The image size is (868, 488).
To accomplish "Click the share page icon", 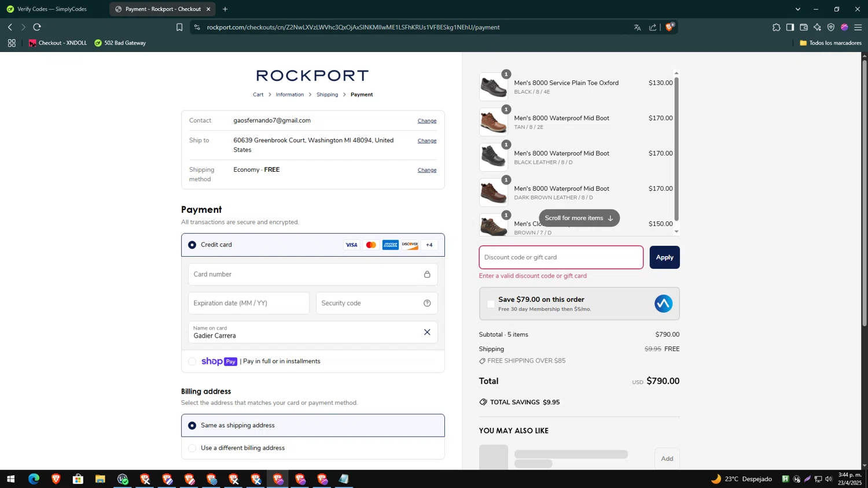I will click(x=653, y=27).
